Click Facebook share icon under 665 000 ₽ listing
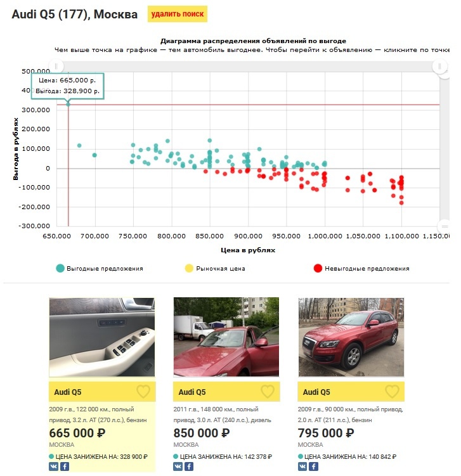The height and width of the screenshot is (476, 461). [65, 466]
